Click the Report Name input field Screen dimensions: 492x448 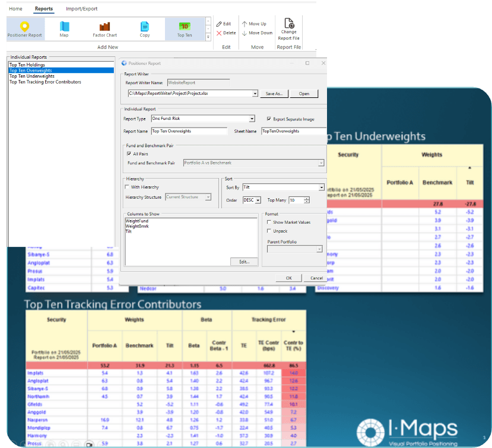(x=189, y=131)
